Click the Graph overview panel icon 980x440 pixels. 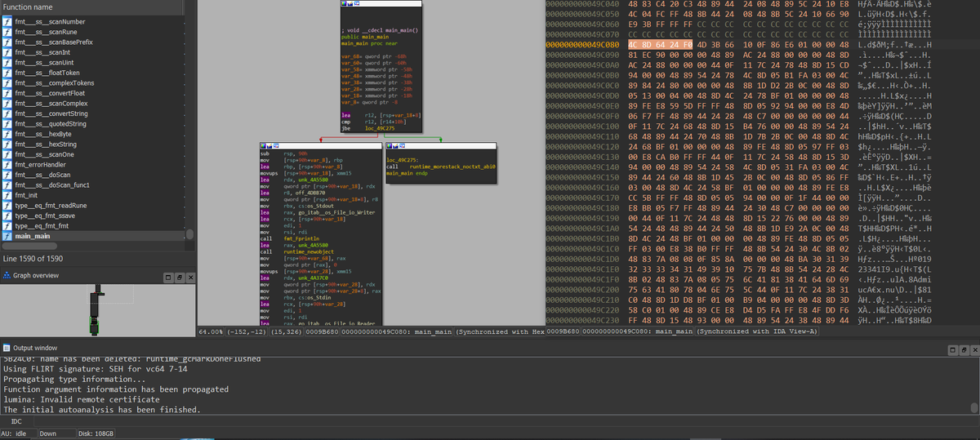click(7, 275)
